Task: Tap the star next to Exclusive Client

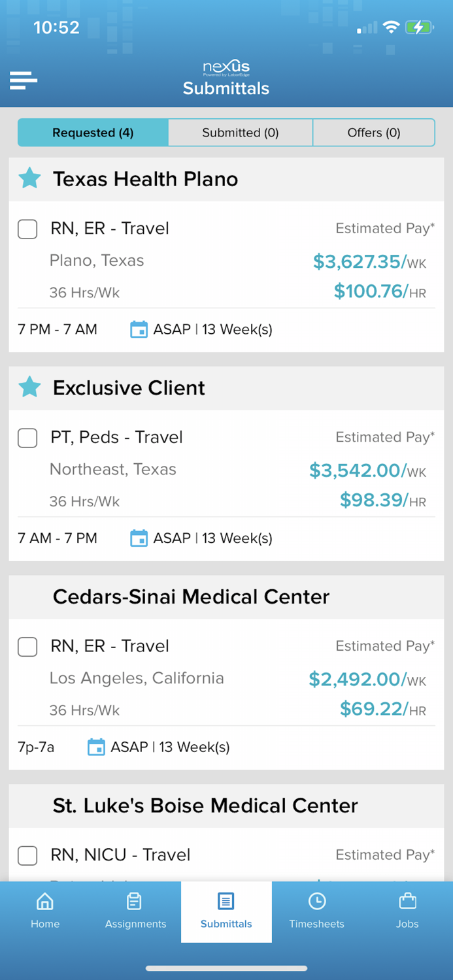Action: pos(29,387)
